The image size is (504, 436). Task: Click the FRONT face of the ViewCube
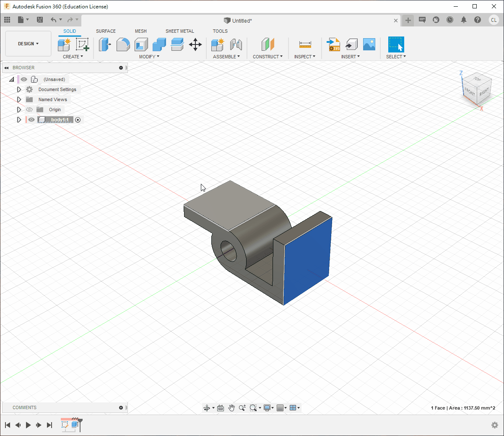click(470, 91)
